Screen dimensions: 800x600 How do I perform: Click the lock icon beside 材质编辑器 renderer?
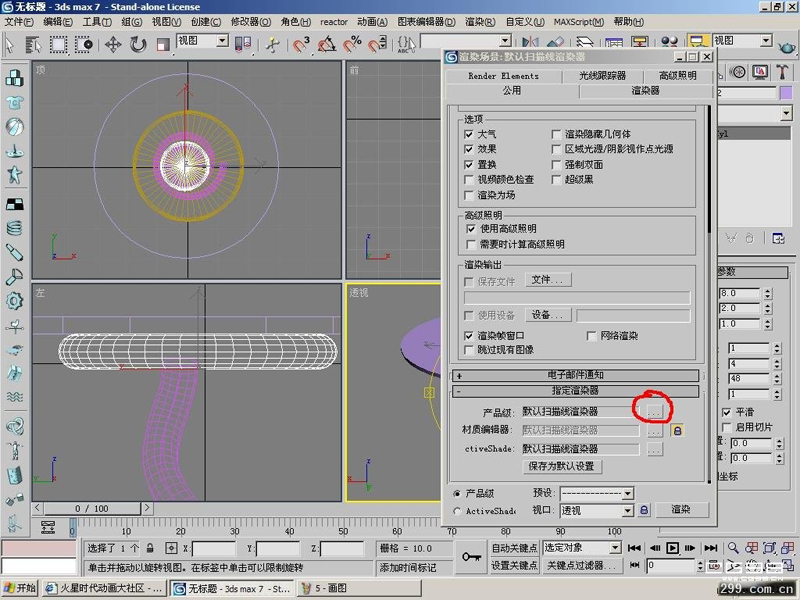(677, 431)
